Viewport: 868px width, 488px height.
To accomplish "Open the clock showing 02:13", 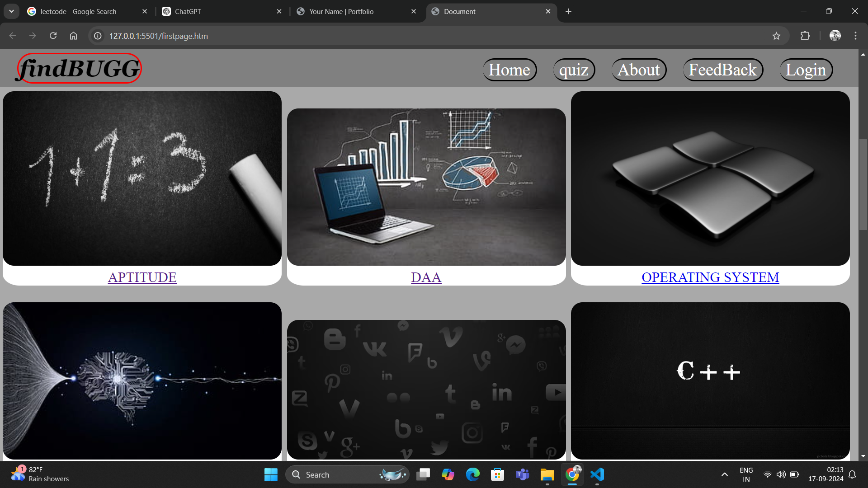I will pos(826,474).
